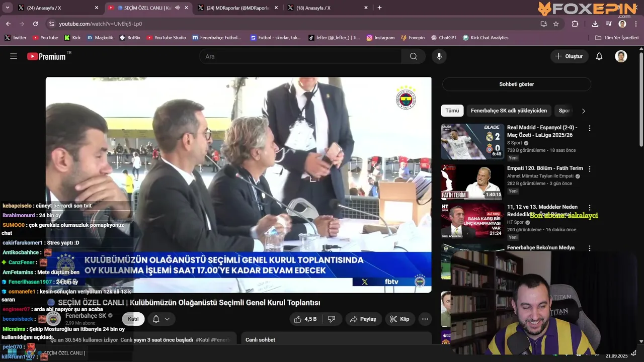Open the Tüm Yer İşaretleri folder
644x362 pixels.
pyautogui.click(x=617, y=38)
